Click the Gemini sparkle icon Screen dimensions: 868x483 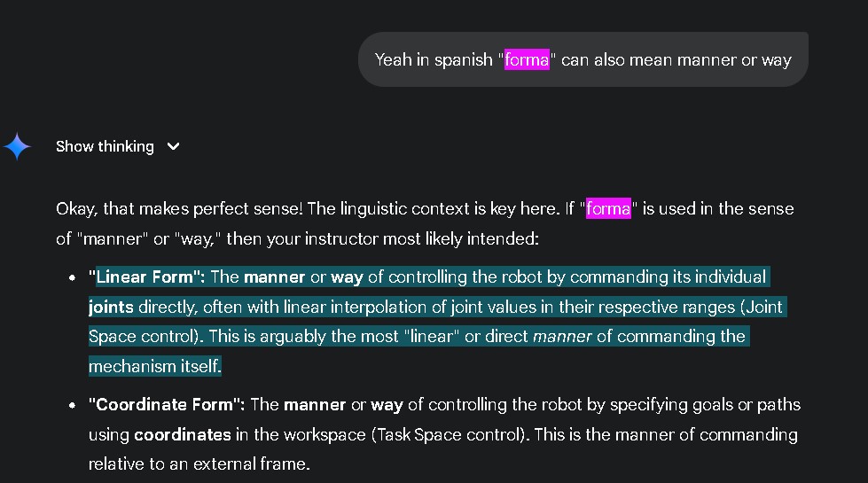tap(17, 146)
